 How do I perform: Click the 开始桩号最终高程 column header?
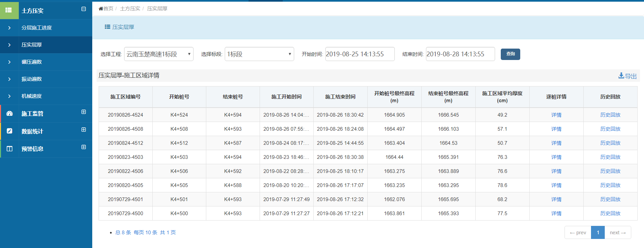(394, 97)
